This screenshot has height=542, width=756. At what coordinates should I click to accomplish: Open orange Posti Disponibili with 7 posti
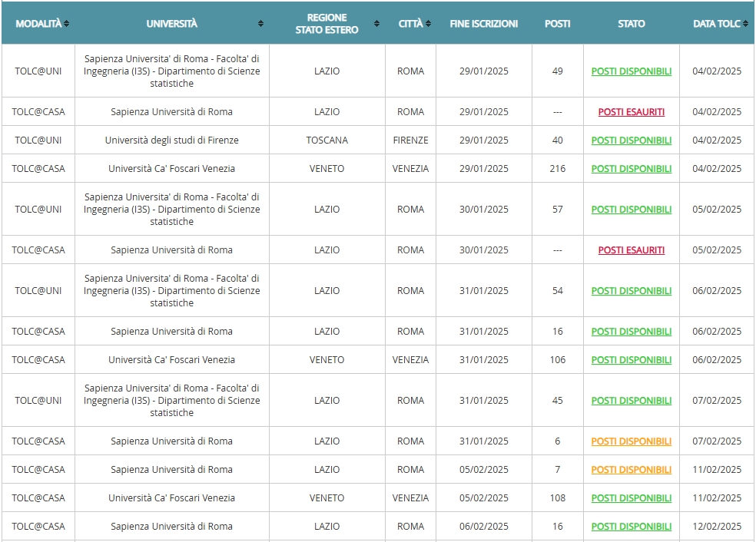click(631, 470)
